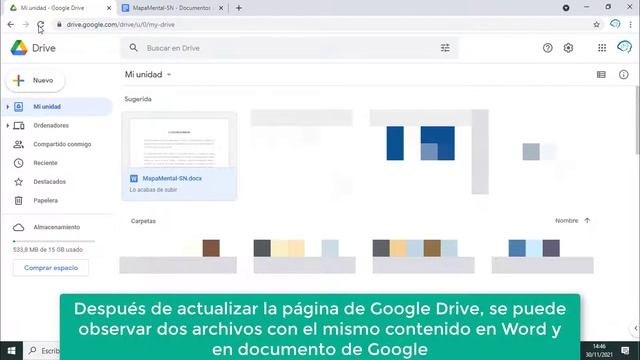Open Almacenamiento storage page

click(x=57, y=227)
